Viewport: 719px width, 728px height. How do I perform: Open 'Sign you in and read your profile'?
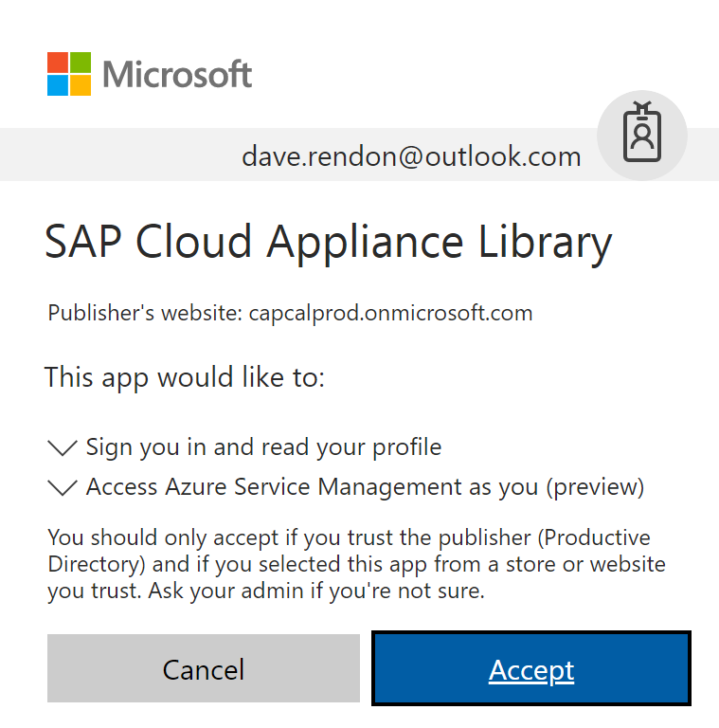263,447
